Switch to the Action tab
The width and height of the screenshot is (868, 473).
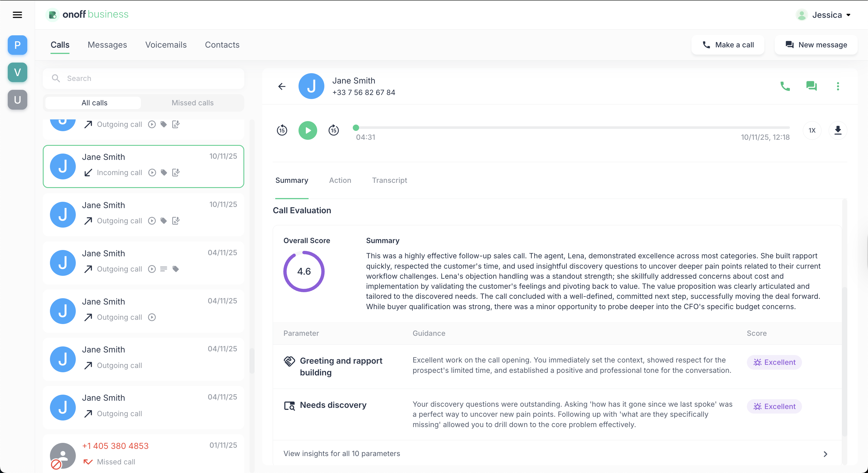pos(340,180)
